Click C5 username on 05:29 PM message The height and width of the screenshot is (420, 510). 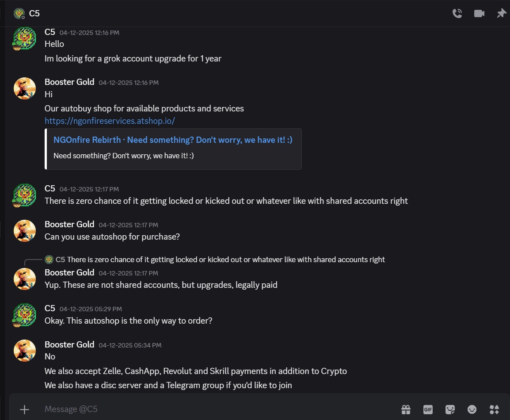click(x=50, y=309)
